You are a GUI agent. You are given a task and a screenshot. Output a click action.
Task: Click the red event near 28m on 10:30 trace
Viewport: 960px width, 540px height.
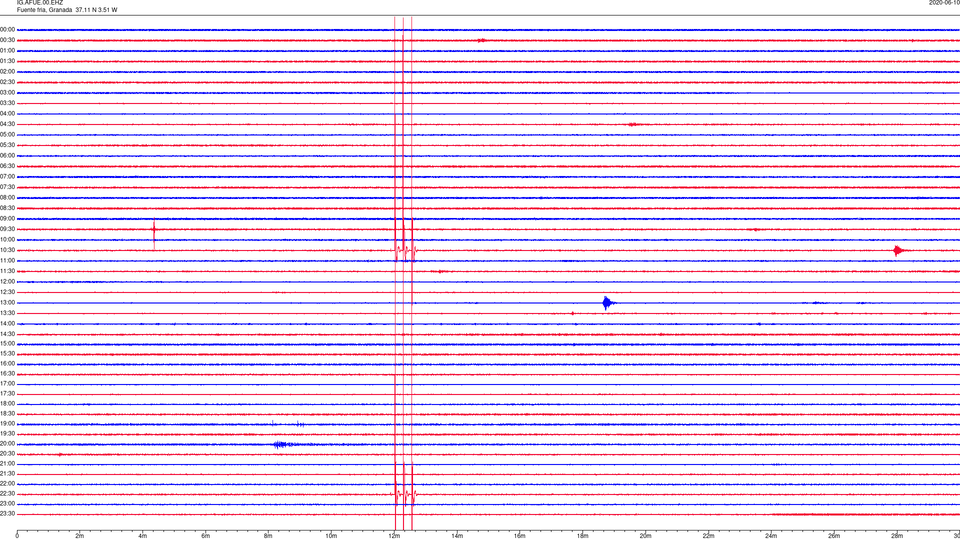click(899, 250)
